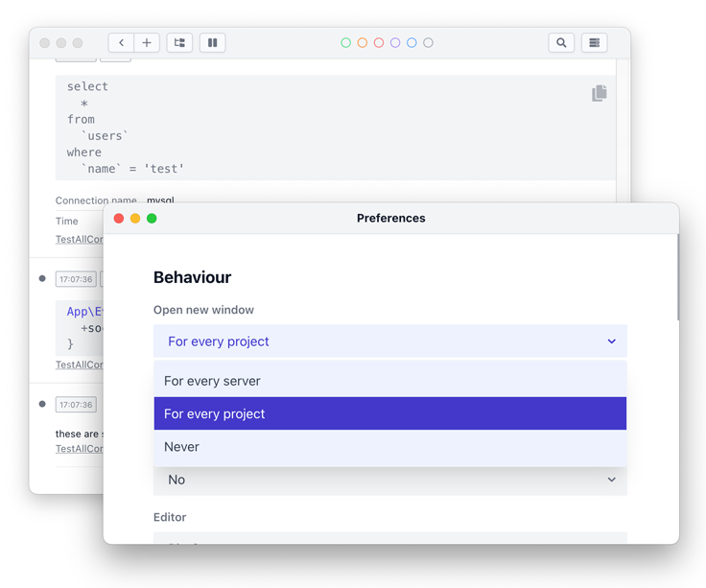706x588 pixels.
Task: Open the dropdown showing 'No'
Action: (389, 480)
